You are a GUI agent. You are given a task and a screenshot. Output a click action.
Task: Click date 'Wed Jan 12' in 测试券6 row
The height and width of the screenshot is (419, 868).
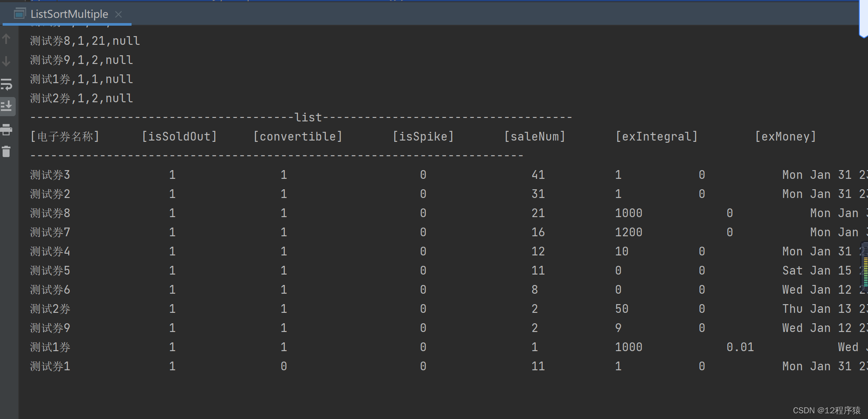817,290
